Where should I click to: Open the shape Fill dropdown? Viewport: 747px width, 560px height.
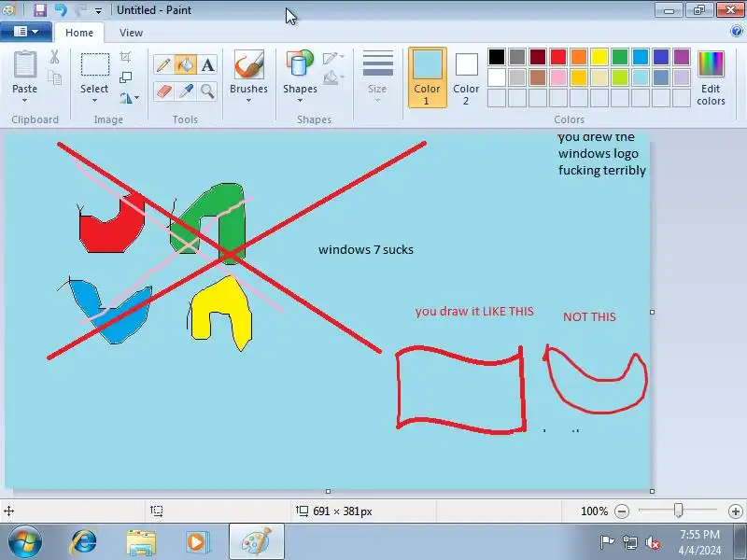click(x=333, y=77)
